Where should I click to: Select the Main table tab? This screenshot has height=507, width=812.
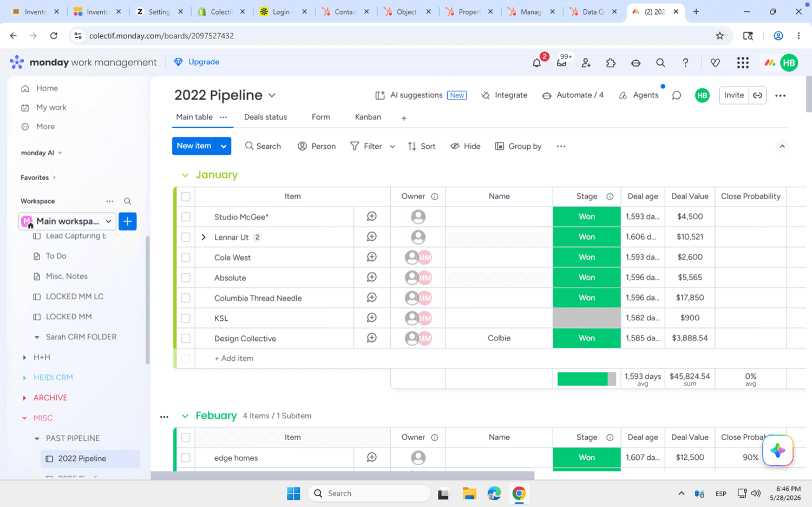click(x=194, y=117)
